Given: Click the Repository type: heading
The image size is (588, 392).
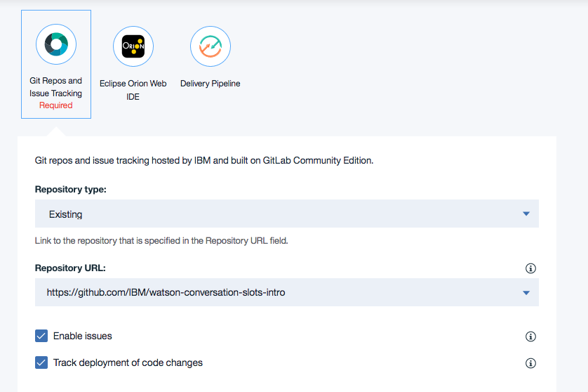Looking at the screenshot, I should click(70, 189).
